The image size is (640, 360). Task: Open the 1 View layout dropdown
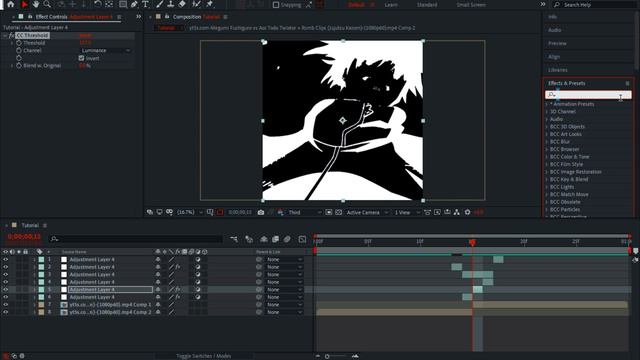[x=407, y=212]
